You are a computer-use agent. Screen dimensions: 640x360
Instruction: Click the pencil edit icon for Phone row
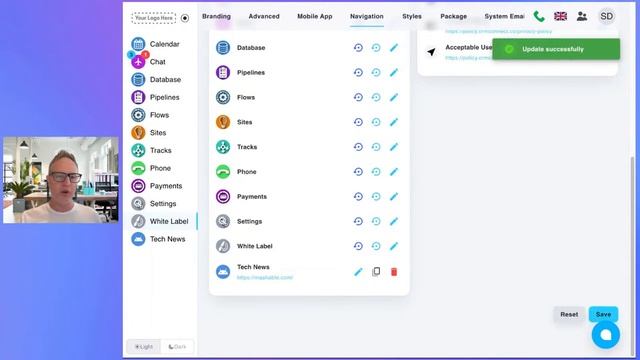tap(393, 172)
